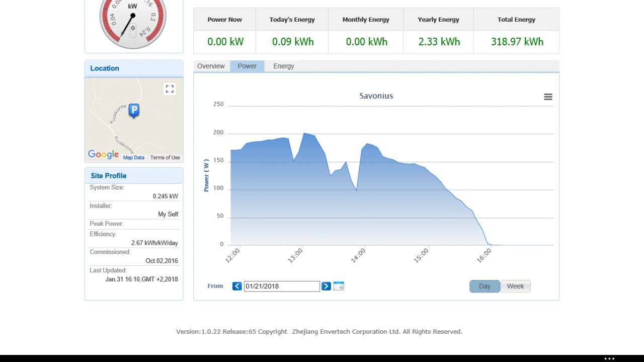Open the Terms of Use link
Image resolution: width=644 pixels, height=362 pixels.
165,158
